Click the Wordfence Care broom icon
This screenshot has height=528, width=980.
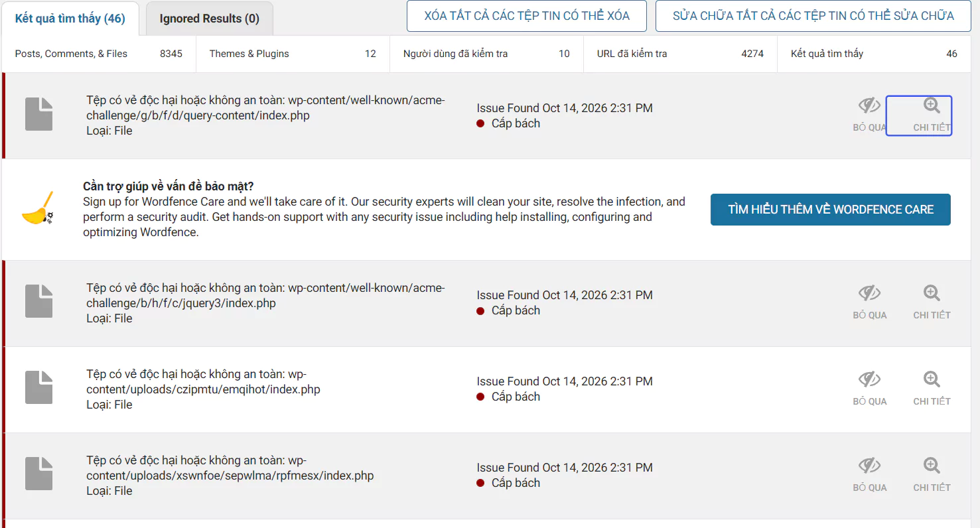tap(38, 209)
